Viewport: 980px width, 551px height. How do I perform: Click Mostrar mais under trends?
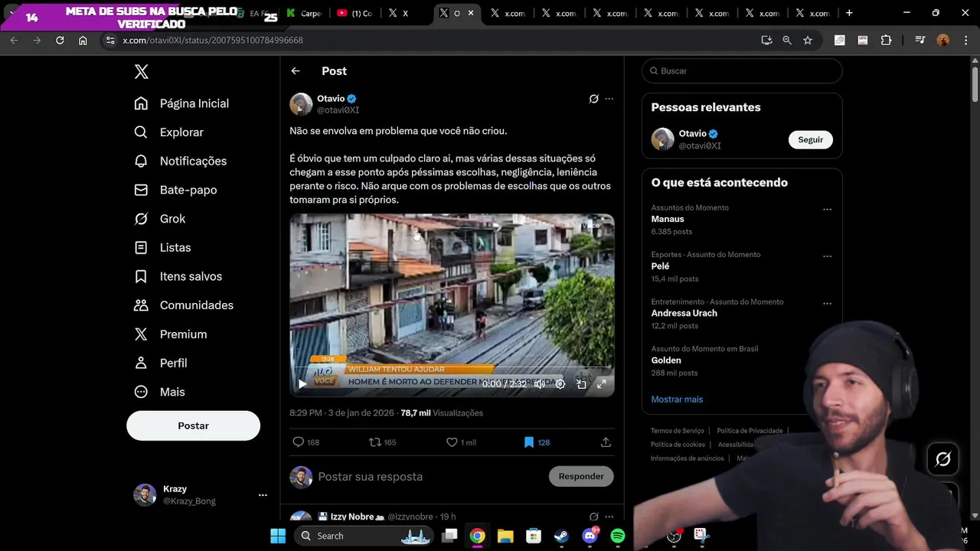[677, 399]
